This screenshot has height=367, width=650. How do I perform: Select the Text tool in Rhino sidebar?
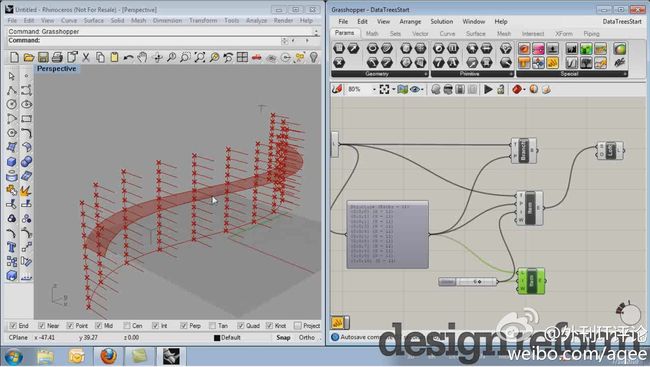[x=11, y=247]
